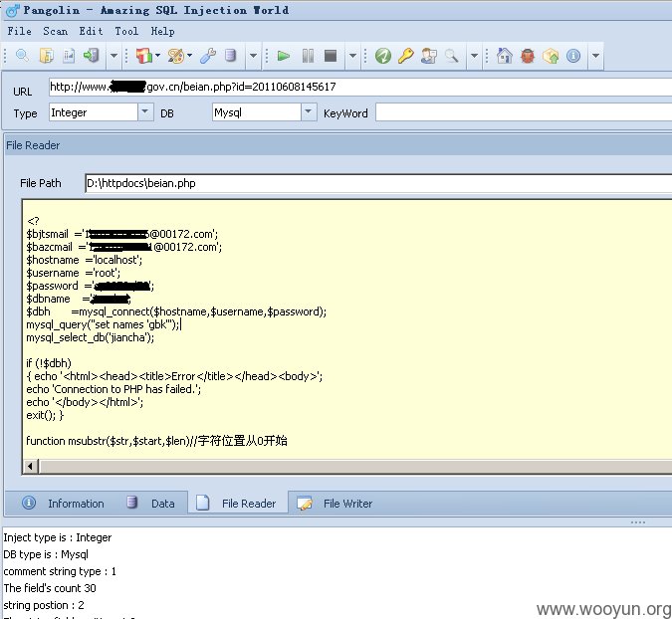Image resolution: width=672 pixels, height=619 pixels.
Task: Click the green circular check icon
Action: (x=383, y=56)
